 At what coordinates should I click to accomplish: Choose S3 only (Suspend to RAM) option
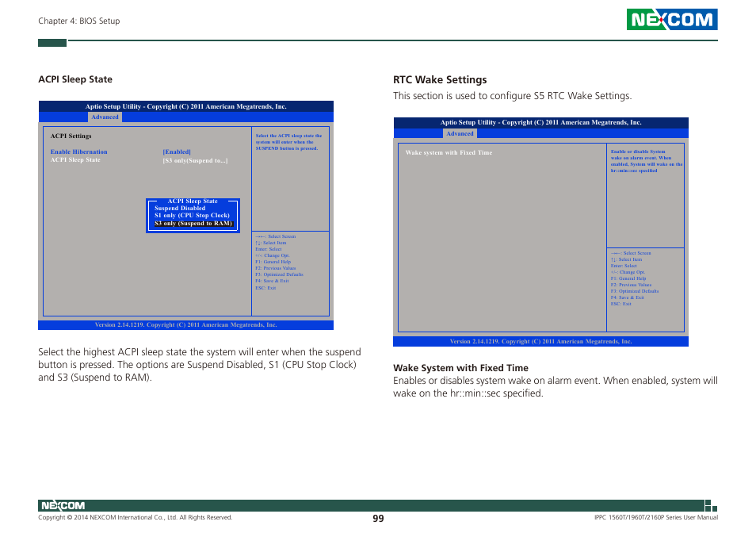click(x=193, y=224)
